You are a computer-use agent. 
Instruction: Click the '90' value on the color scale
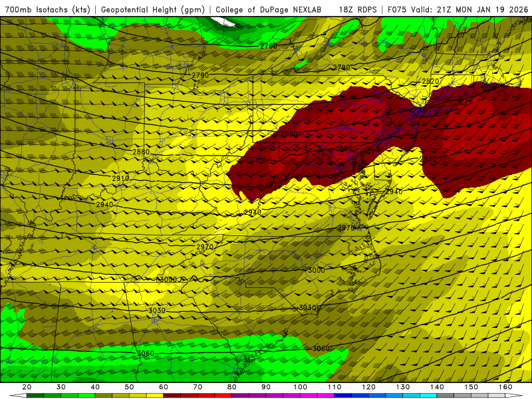point(266,387)
